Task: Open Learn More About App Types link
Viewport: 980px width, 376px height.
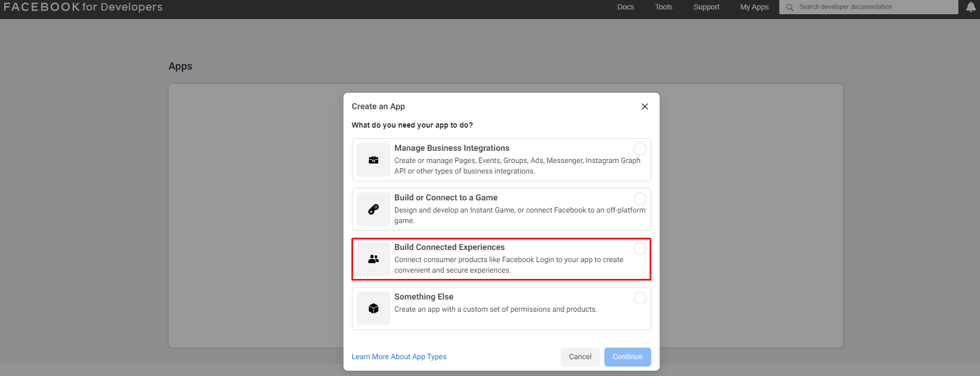Action: 399,356
